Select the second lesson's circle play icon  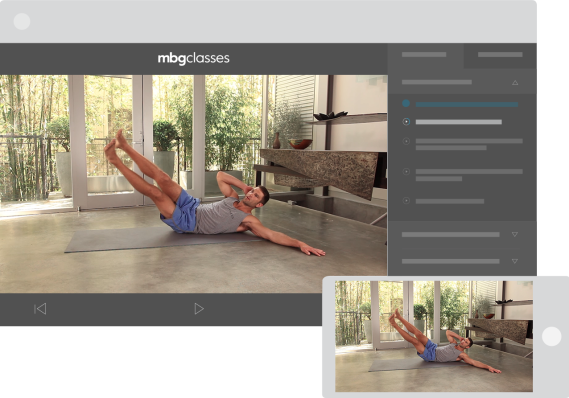point(406,122)
